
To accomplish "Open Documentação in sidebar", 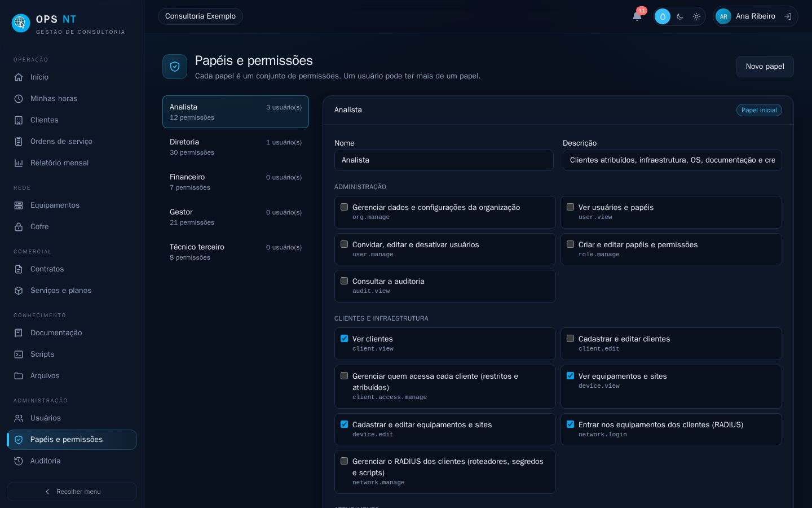I will [x=72, y=333].
